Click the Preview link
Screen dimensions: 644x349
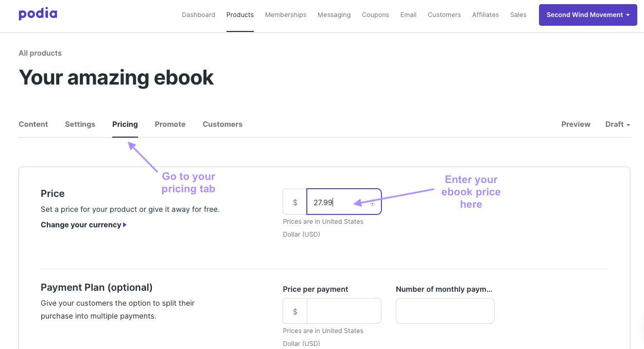pos(576,124)
